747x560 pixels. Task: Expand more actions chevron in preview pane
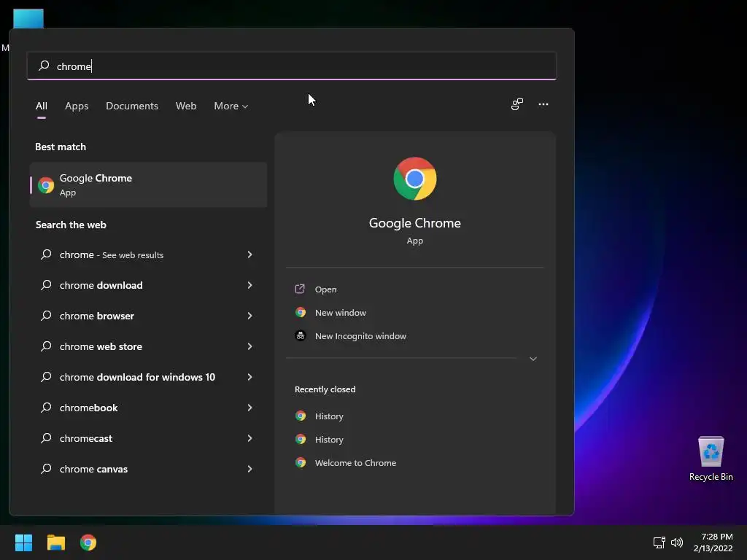[x=533, y=359]
